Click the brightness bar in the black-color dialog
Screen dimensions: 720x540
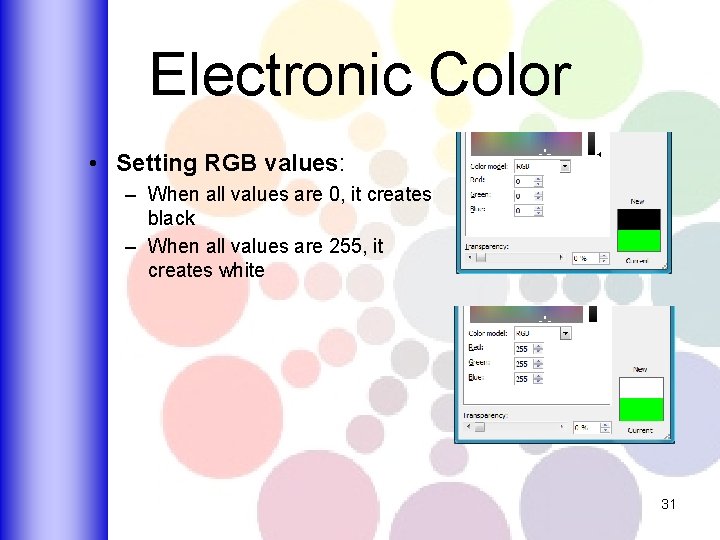click(592, 144)
